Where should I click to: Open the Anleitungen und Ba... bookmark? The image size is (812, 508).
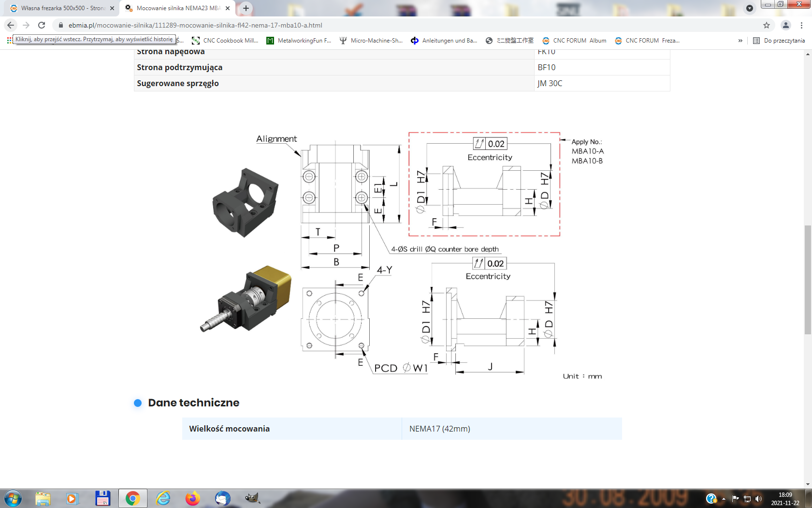click(444, 41)
